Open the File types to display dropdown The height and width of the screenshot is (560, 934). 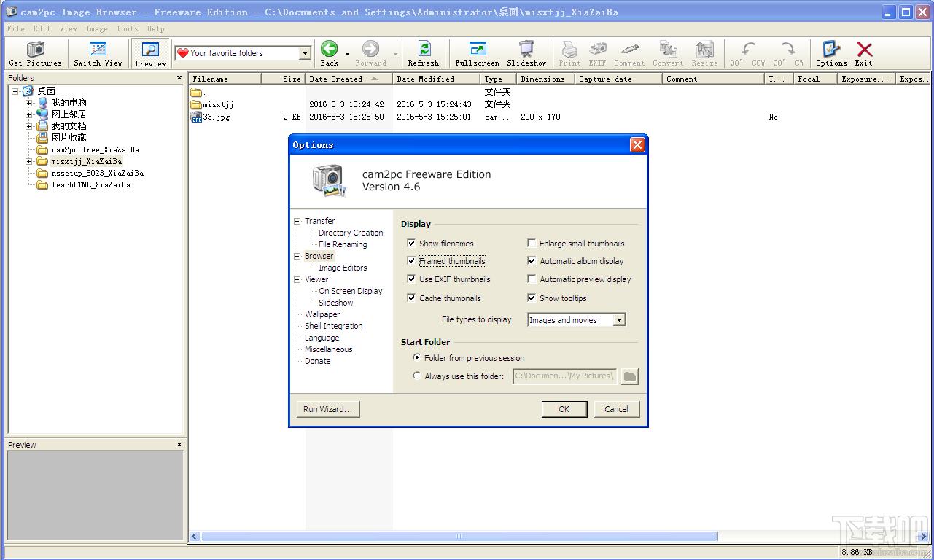click(619, 320)
